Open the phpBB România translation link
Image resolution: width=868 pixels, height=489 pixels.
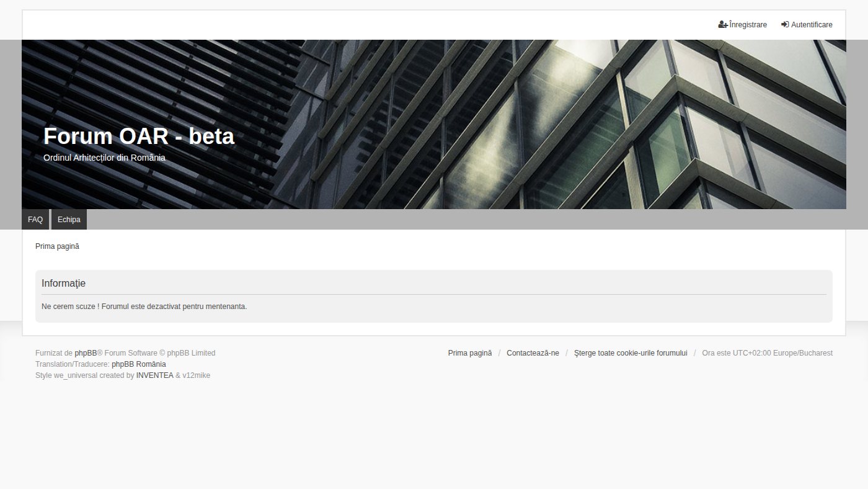[139, 364]
